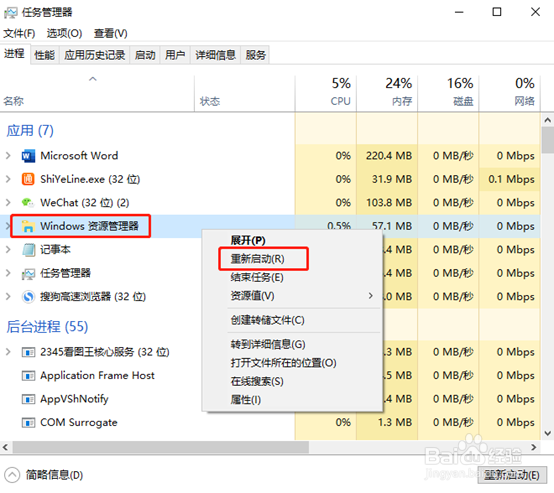Expand the WeChat (32 位) process group

click(x=8, y=203)
